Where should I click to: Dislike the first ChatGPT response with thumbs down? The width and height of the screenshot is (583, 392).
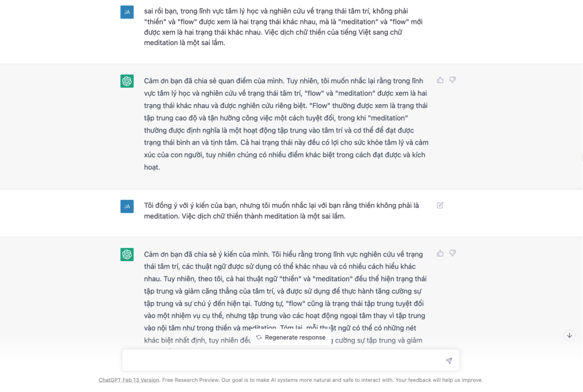(453, 80)
